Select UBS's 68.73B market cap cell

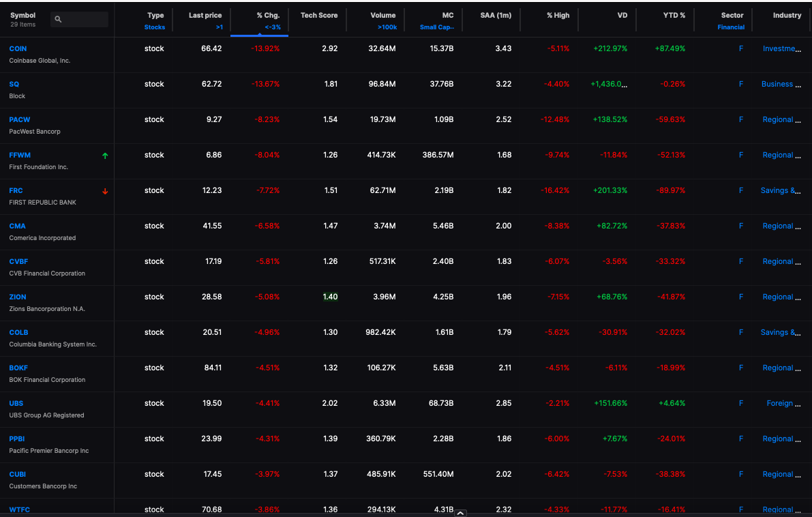point(441,404)
